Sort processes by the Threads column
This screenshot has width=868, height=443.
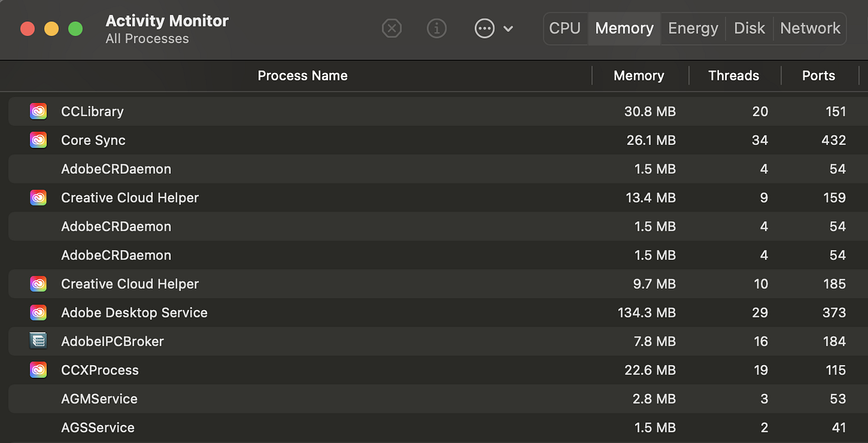(734, 75)
